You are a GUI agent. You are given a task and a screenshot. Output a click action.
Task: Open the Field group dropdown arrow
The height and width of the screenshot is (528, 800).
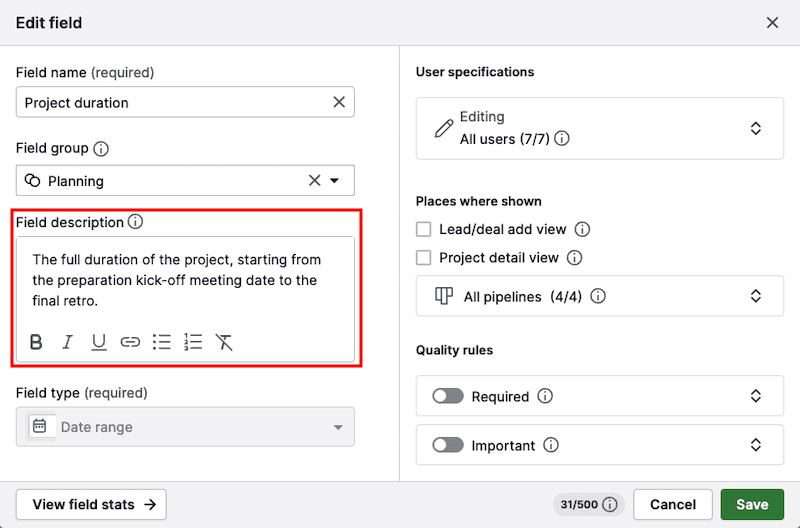(335, 181)
